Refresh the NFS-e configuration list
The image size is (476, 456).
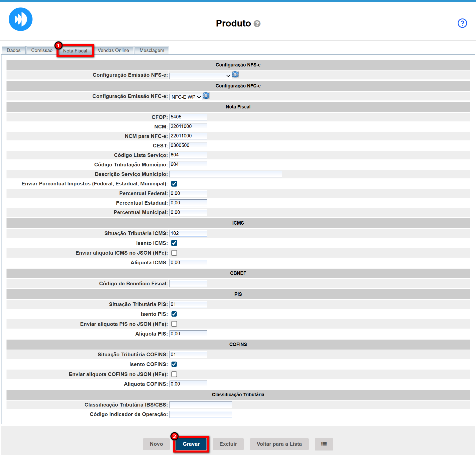[235, 74]
